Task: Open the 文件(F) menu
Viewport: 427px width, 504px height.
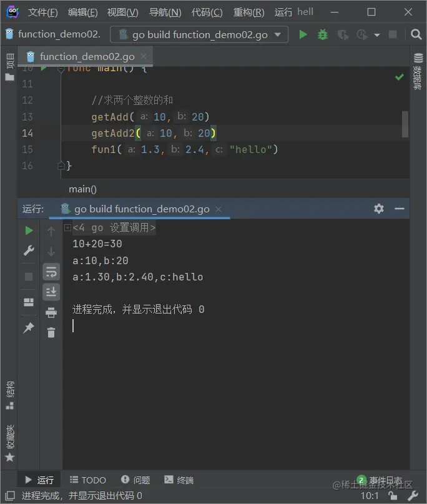Action: 42,12
